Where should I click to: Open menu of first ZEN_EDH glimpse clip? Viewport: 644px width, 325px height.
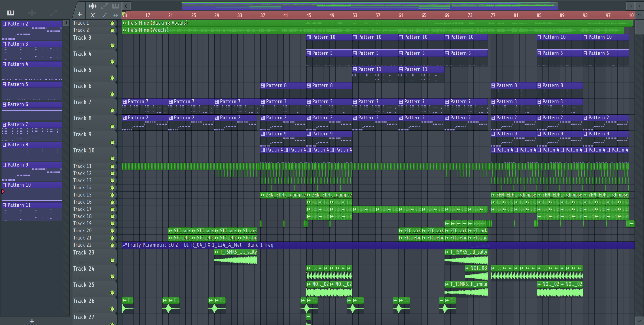[263, 195]
